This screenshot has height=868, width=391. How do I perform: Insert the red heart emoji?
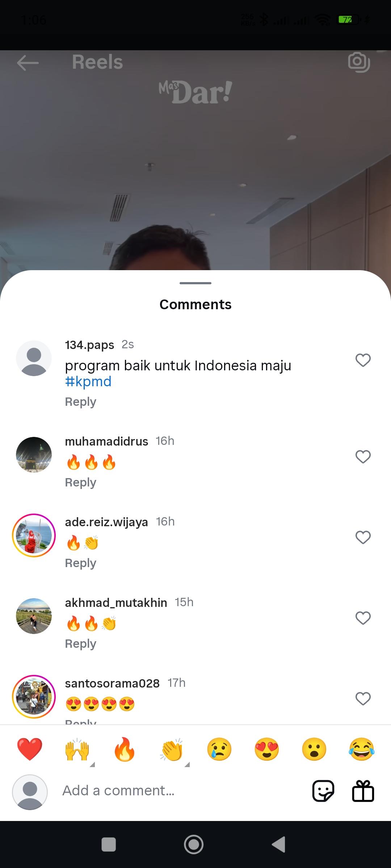pyautogui.click(x=30, y=749)
